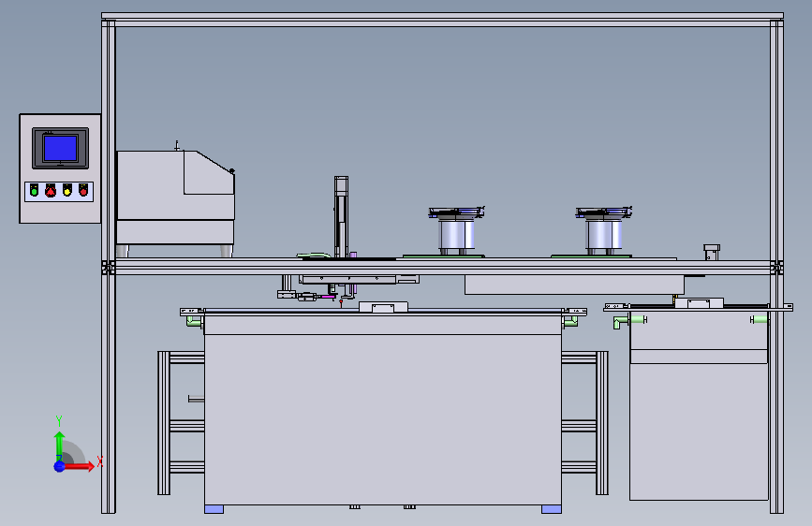Select the small block at the table's right end
The image size is (812, 526).
pyautogui.click(x=712, y=253)
